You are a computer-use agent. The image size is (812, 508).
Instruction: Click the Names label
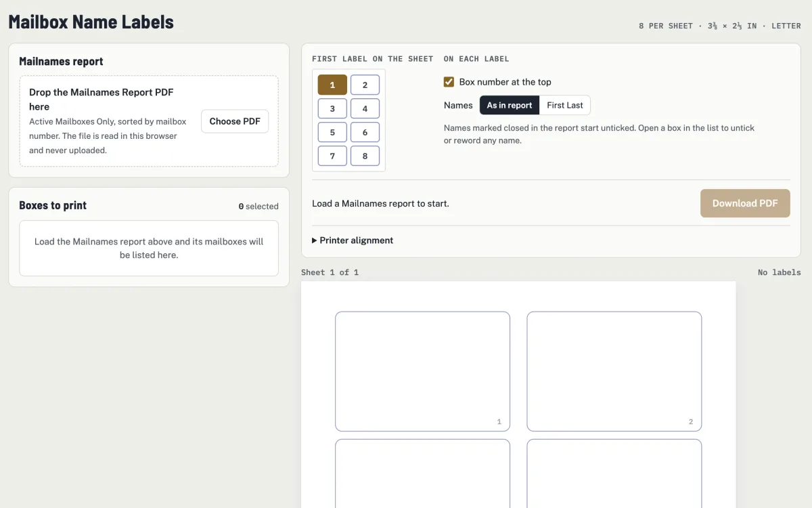pos(458,105)
